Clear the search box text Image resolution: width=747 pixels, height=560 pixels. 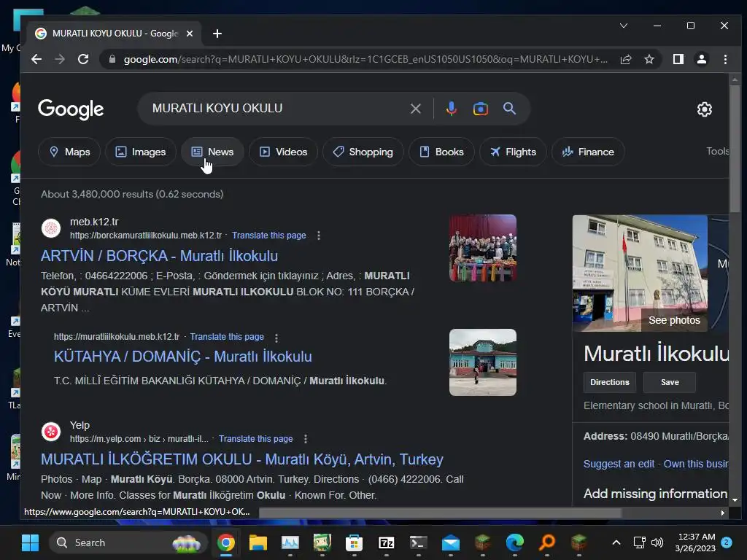[x=415, y=109]
